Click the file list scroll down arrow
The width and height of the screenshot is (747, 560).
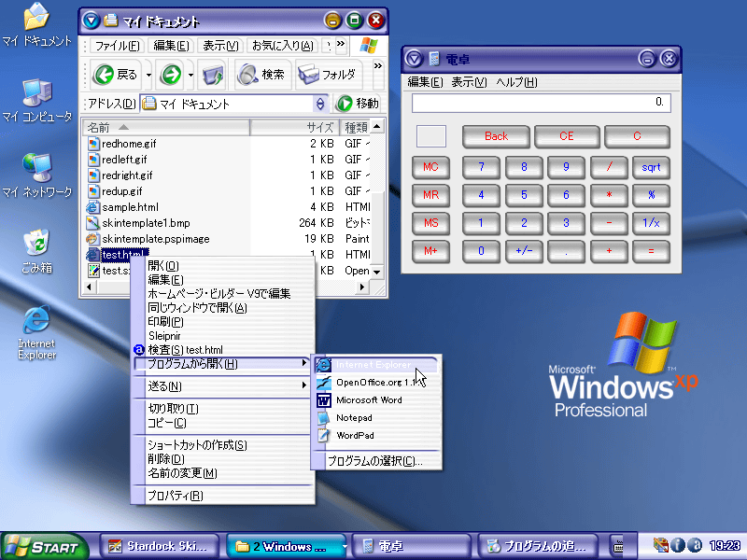[377, 272]
